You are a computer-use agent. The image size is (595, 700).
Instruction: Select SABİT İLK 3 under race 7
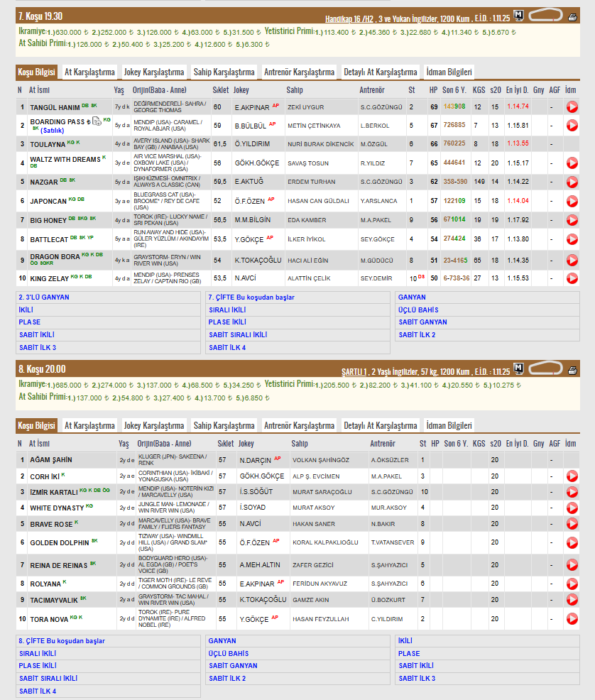coord(38,347)
